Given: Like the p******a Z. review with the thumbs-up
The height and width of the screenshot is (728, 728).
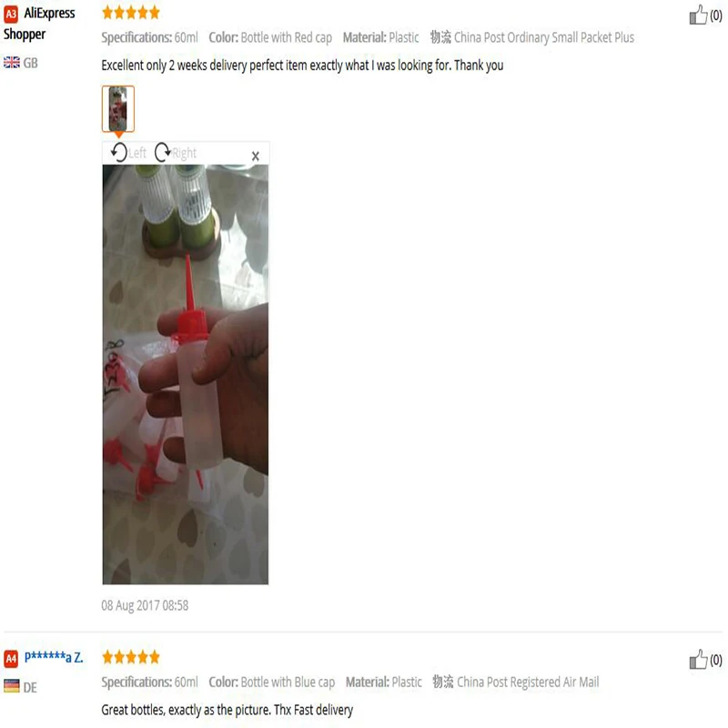Looking at the screenshot, I should 698,659.
